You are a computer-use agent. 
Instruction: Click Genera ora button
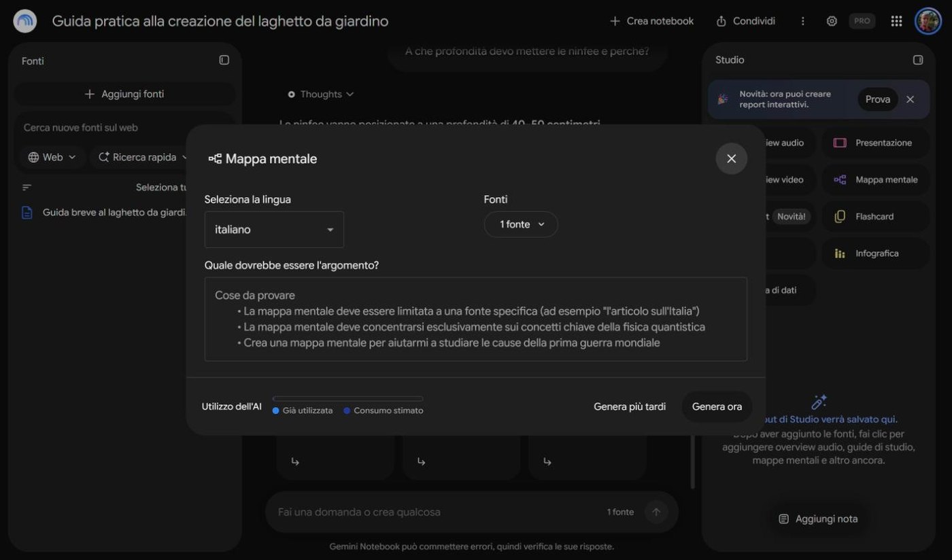(717, 406)
